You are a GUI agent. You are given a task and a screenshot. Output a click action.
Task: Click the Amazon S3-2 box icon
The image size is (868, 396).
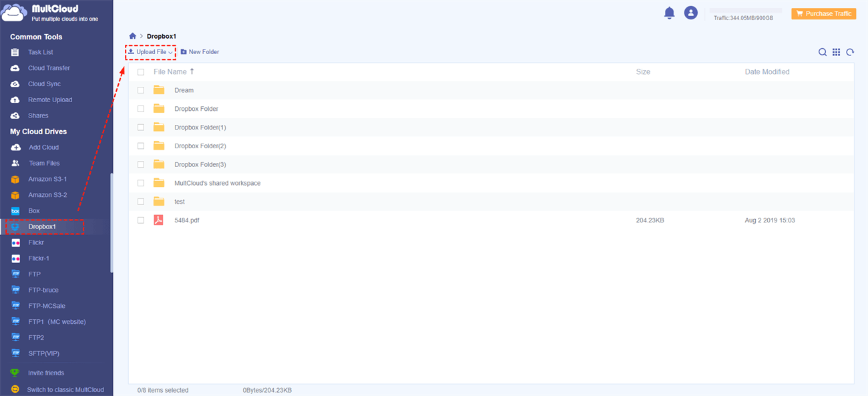[15, 195]
